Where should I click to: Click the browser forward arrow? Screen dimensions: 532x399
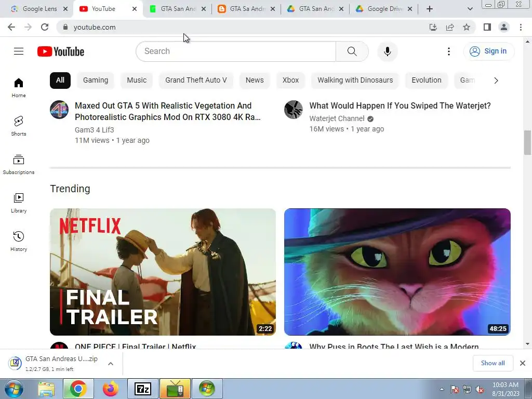[28, 27]
